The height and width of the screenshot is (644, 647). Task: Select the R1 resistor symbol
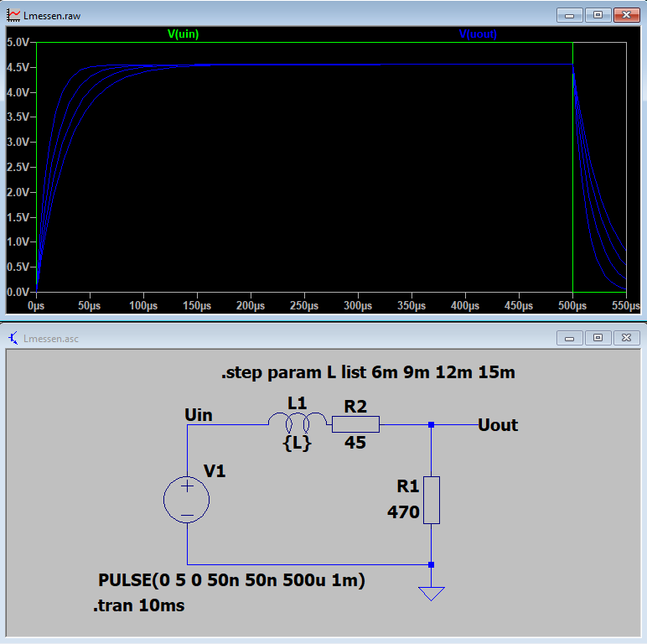point(432,500)
